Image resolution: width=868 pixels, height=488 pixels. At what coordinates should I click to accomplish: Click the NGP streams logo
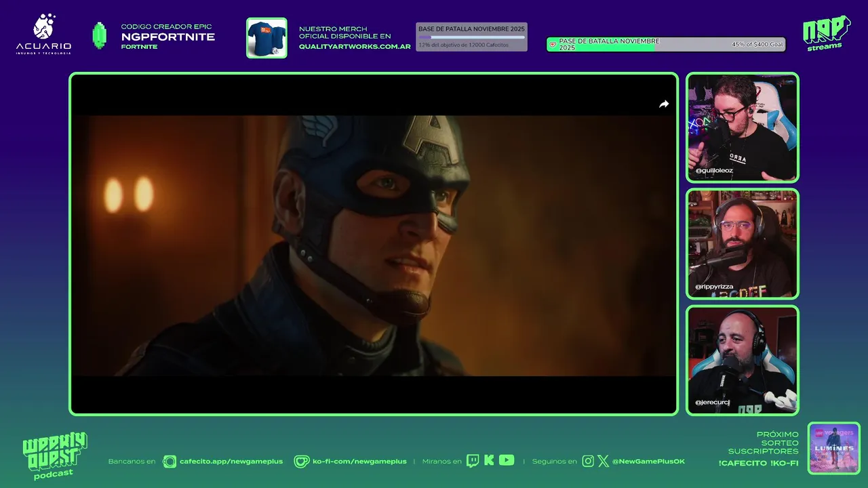pyautogui.click(x=827, y=33)
